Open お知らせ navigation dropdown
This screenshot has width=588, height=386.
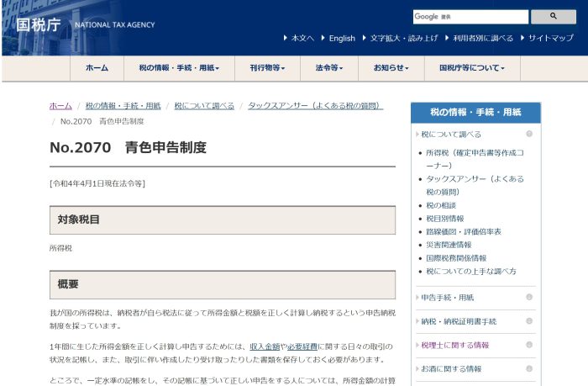(391, 68)
